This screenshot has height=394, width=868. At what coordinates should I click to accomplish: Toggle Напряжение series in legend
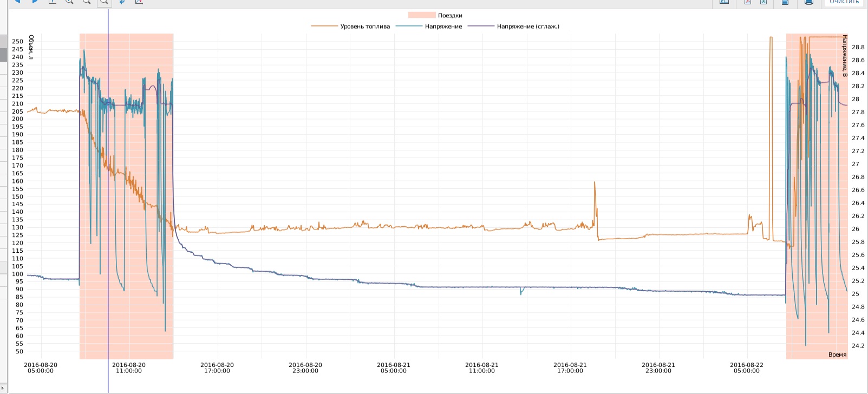click(443, 27)
